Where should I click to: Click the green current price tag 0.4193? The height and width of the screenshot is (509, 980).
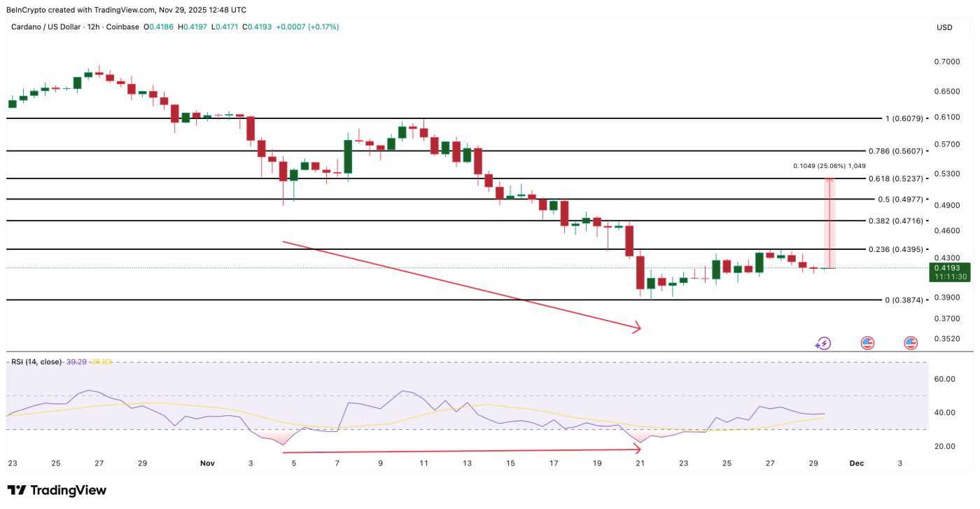(949, 267)
